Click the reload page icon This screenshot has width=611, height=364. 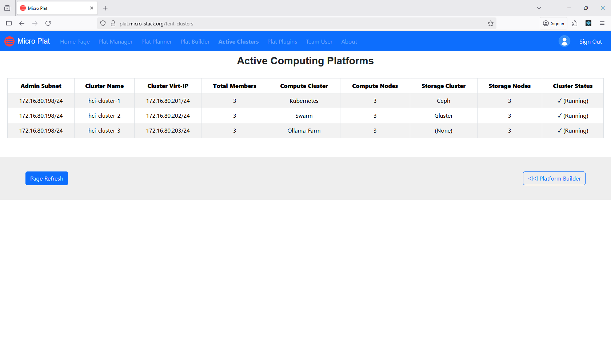point(48,23)
